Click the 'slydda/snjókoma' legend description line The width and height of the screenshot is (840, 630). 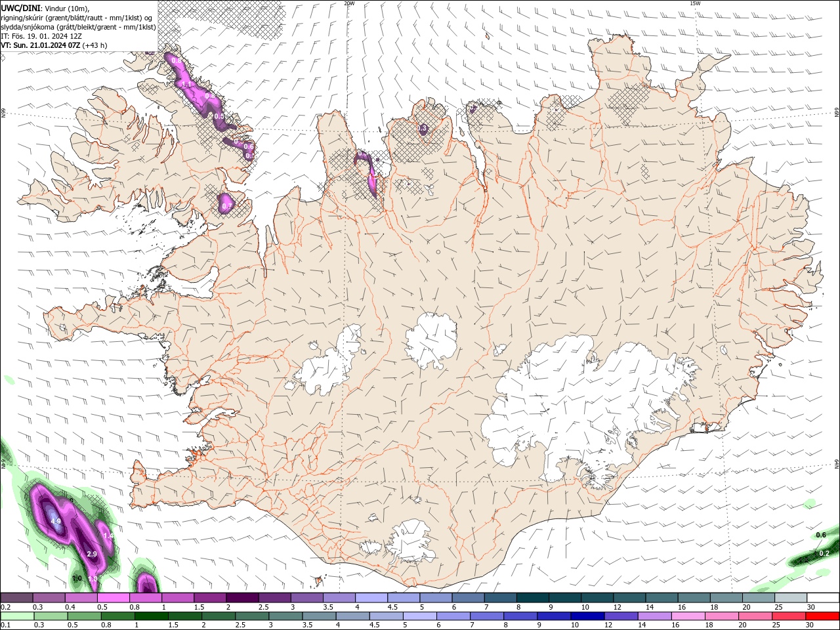[78, 27]
